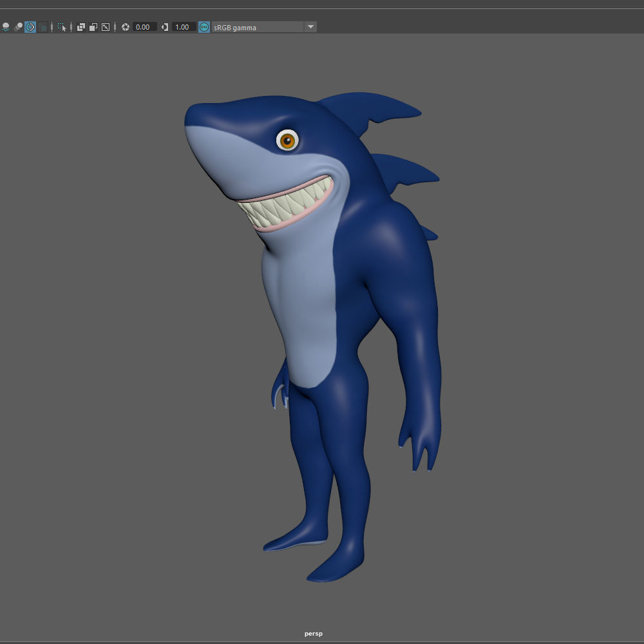Open the sRGB gamma view transform dropdown
Image resolution: width=644 pixels, height=644 pixels.
click(264, 27)
